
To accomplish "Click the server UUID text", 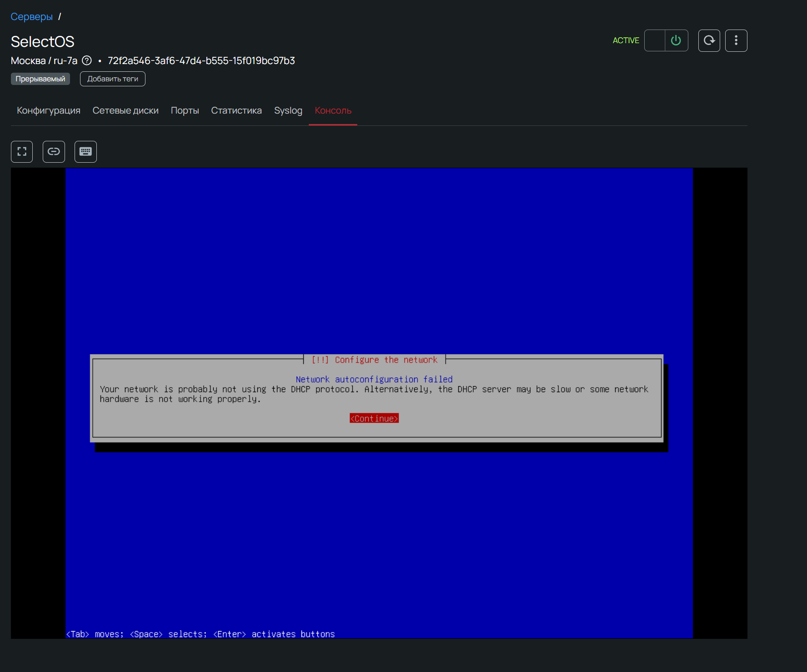I will [x=201, y=60].
